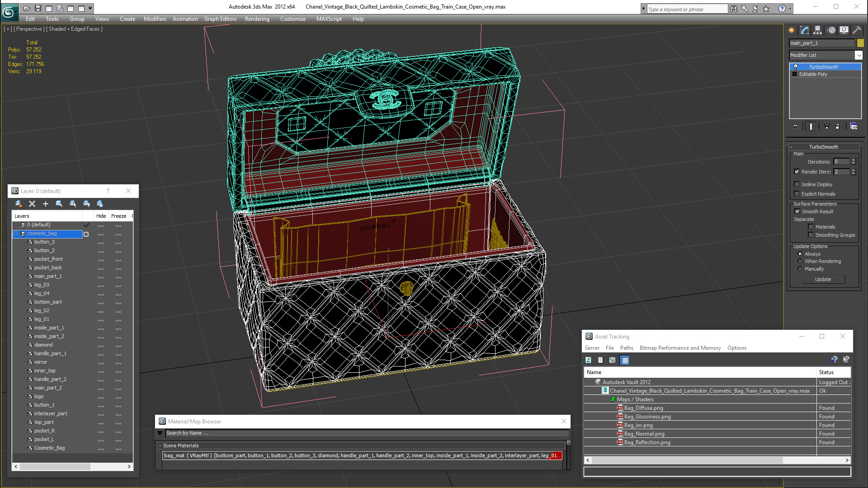This screenshot has width=868, height=488.
Task: Click list view icon in Asset Tracking
Action: pos(600,360)
